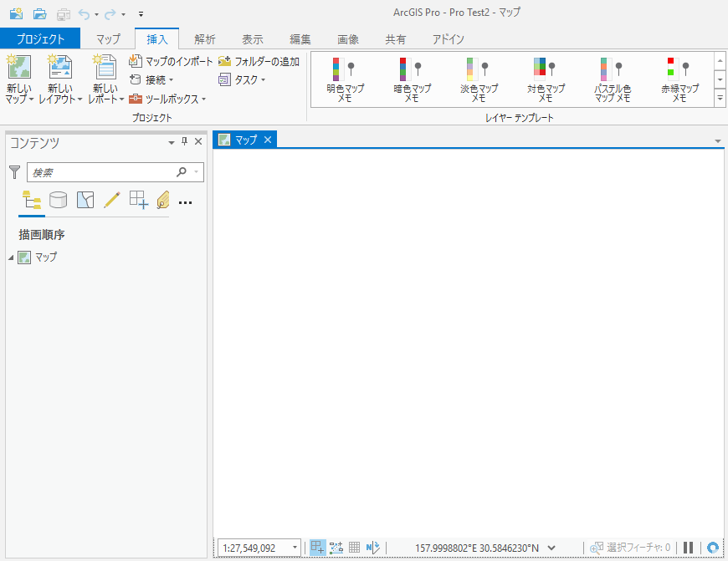Collapse the マップ tree node
The height and width of the screenshot is (561, 728).
11,257
